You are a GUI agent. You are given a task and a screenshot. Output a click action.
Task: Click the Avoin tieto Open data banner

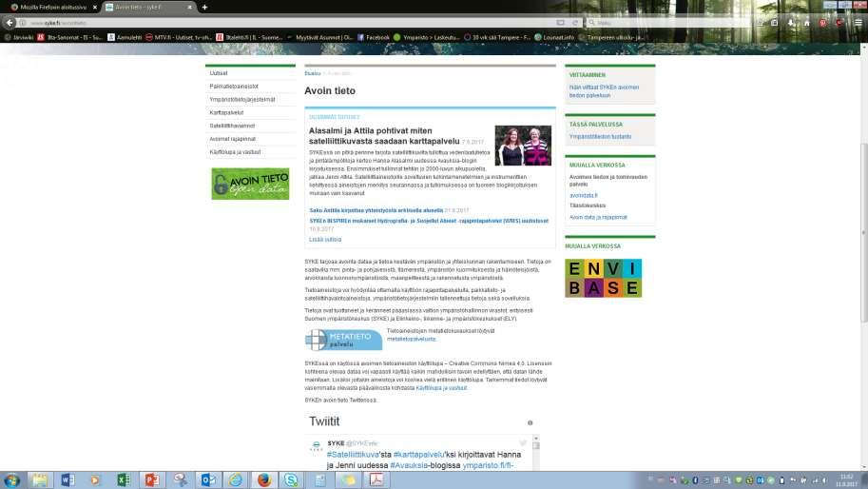pos(250,184)
